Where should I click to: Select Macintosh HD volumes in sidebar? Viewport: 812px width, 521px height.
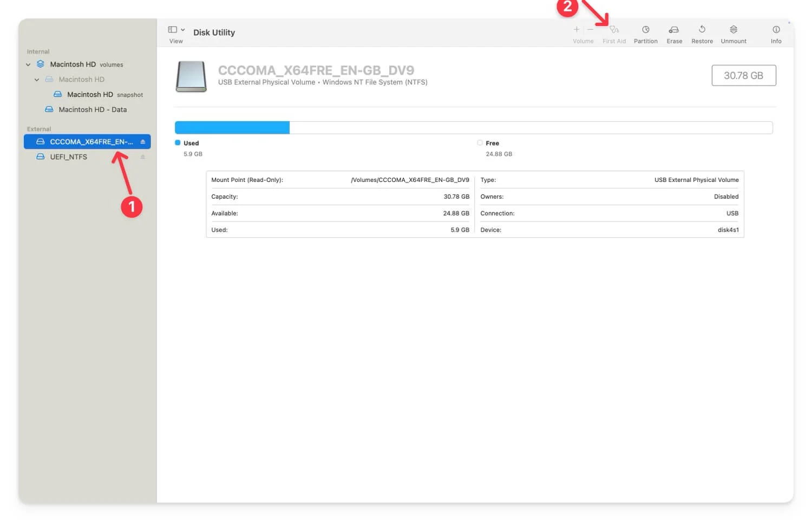87,64
